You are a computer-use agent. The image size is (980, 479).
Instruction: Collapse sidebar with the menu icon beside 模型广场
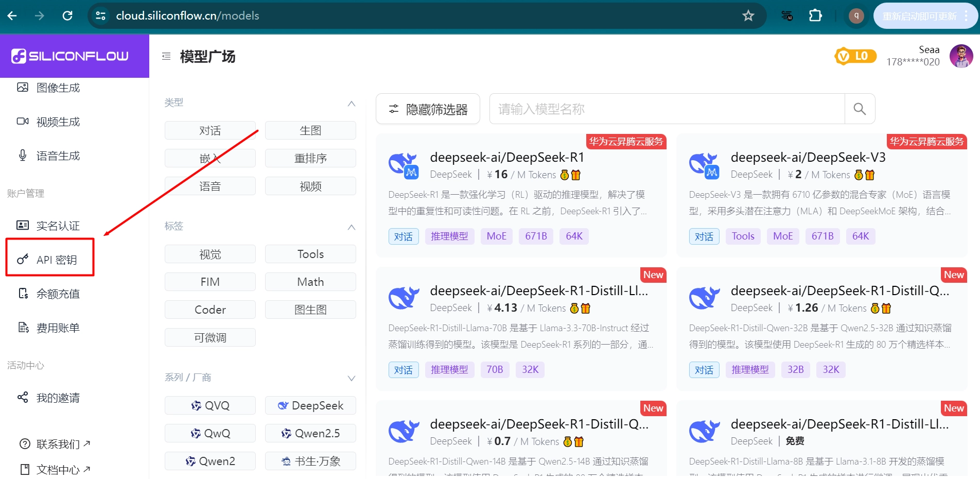(x=166, y=56)
